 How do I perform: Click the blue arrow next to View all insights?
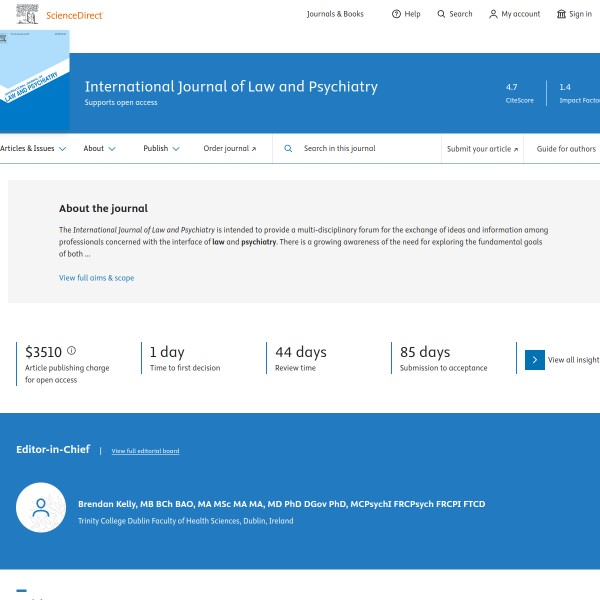(x=535, y=360)
